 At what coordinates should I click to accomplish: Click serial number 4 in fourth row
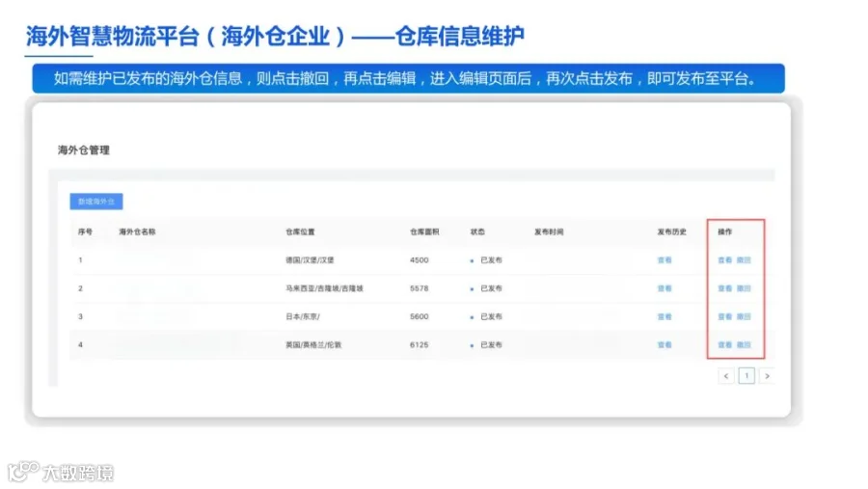coord(80,344)
